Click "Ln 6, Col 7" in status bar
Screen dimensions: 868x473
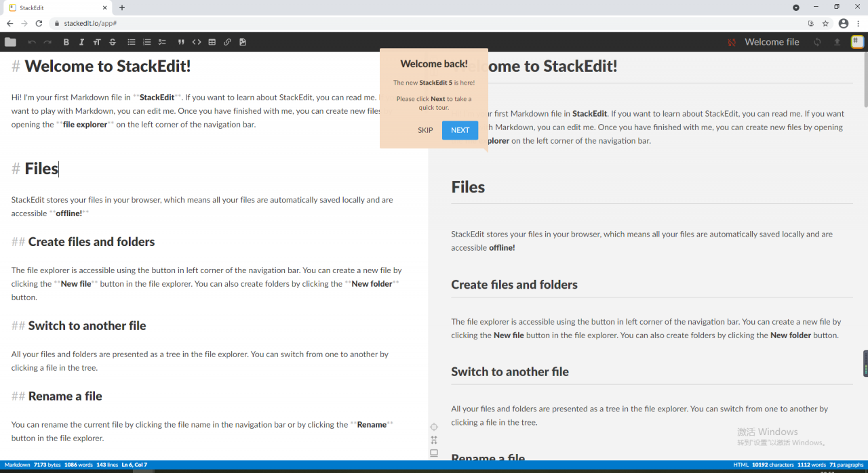coord(134,465)
